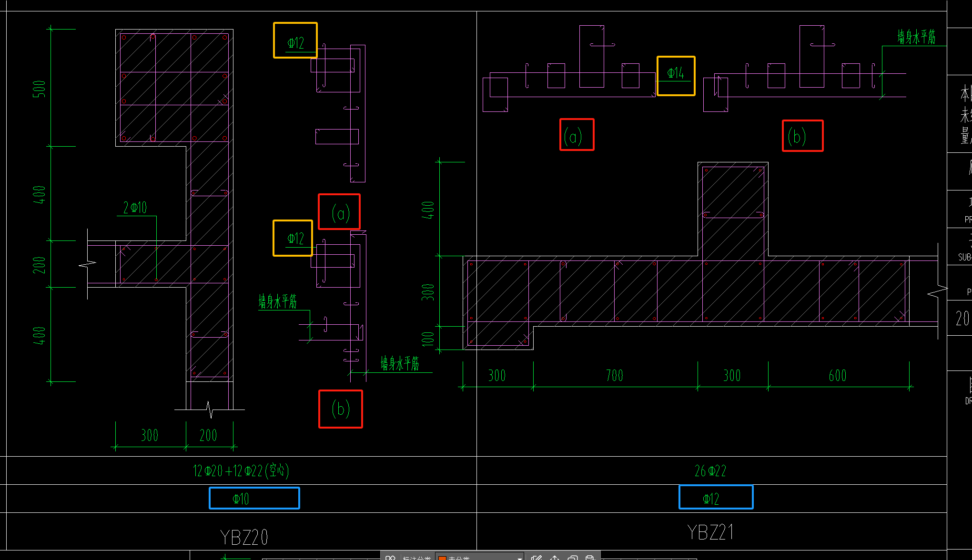Click the copy (overlapping squares) icon in bottom toolbar

pos(573,558)
